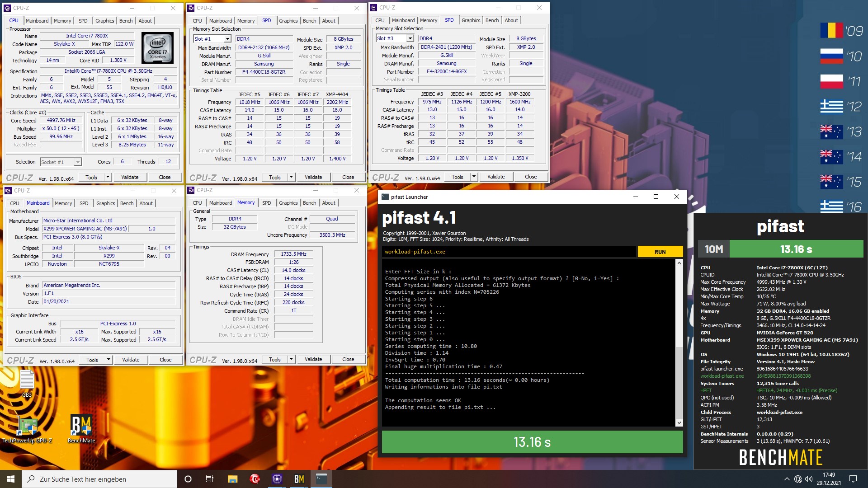
Task: Open Windows Start menu
Action: pos(11,479)
